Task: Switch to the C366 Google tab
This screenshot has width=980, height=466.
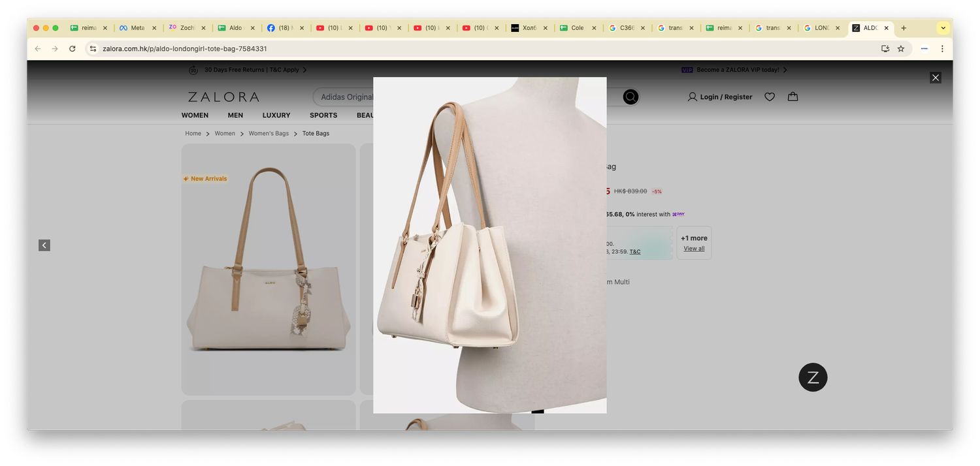Action: click(627, 28)
